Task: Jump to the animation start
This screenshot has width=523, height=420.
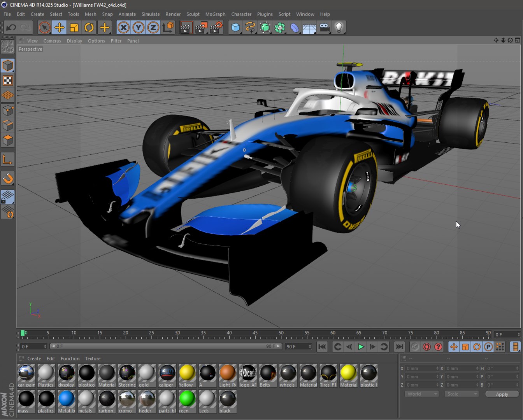Action: tap(322, 346)
